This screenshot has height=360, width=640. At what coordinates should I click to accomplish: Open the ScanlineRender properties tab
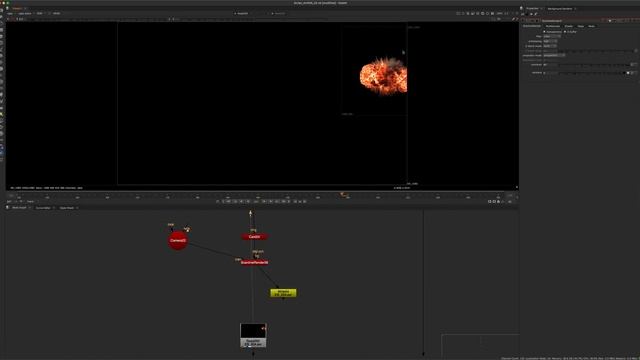pos(532,26)
